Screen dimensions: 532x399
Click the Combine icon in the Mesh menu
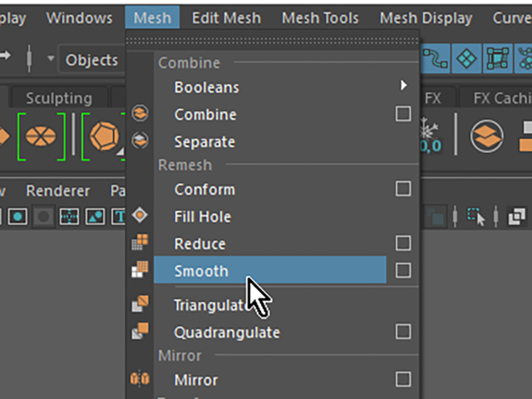tap(140, 113)
